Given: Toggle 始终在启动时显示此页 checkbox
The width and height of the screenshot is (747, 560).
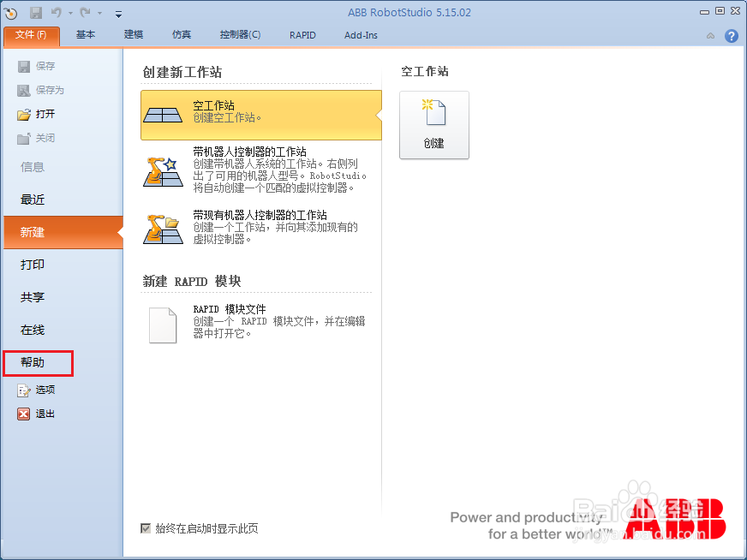Looking at the screenshot, I should click(x=146, y=528).
